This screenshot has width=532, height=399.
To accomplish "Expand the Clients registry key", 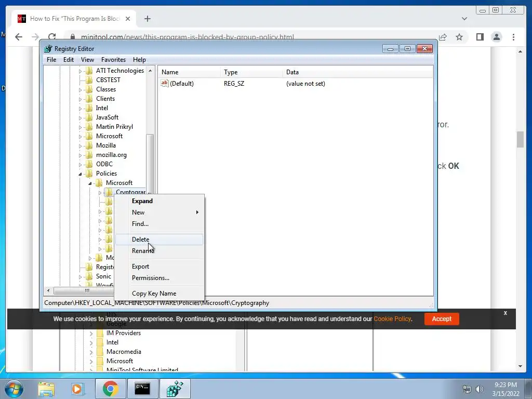I will 81,99.
